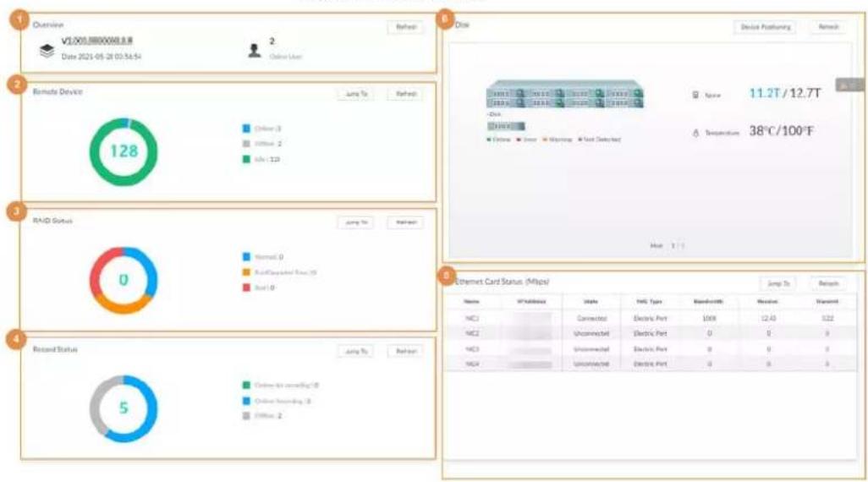This screenshot has width=868, height=482.
Task: Click the stacked layers version icon in Overview
Action: click(x=47, y=51)
